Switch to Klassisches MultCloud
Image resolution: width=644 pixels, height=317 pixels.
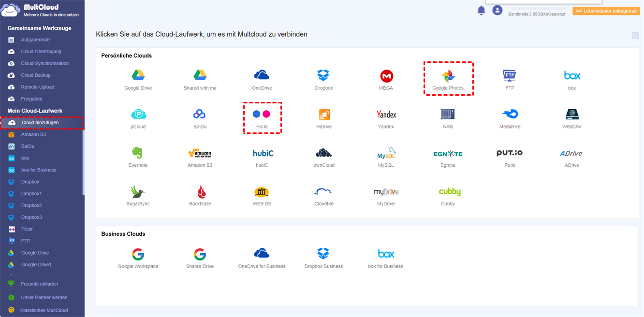44,310
